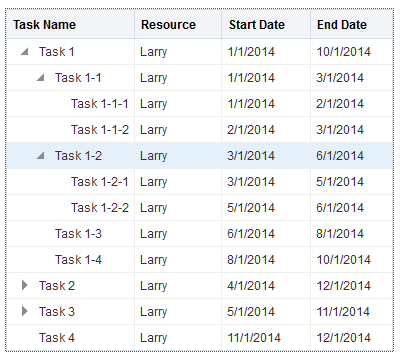
Task: Click Task 1 end date 10/1/2014
Action: tap(343, 52)
